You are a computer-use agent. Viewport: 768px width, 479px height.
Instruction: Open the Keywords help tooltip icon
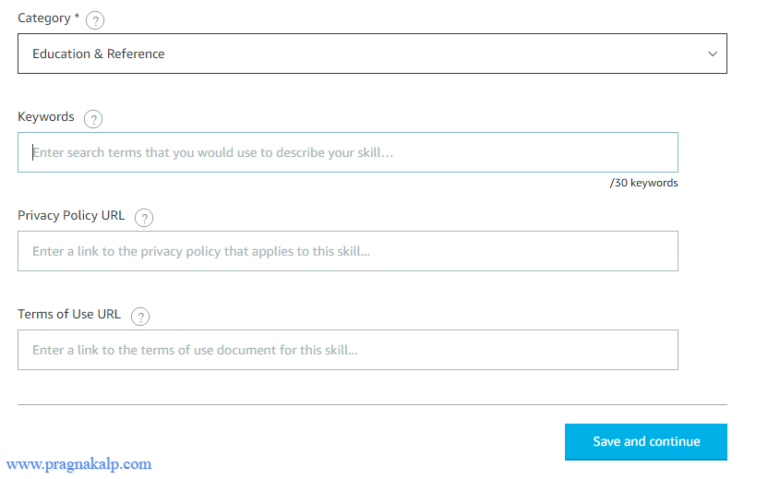point(93,119)
